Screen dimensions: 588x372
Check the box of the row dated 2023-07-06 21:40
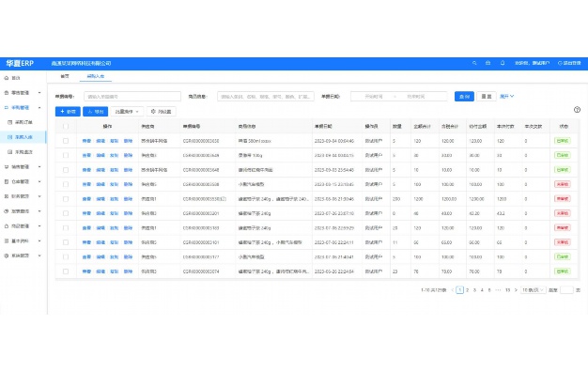point(66,256)
